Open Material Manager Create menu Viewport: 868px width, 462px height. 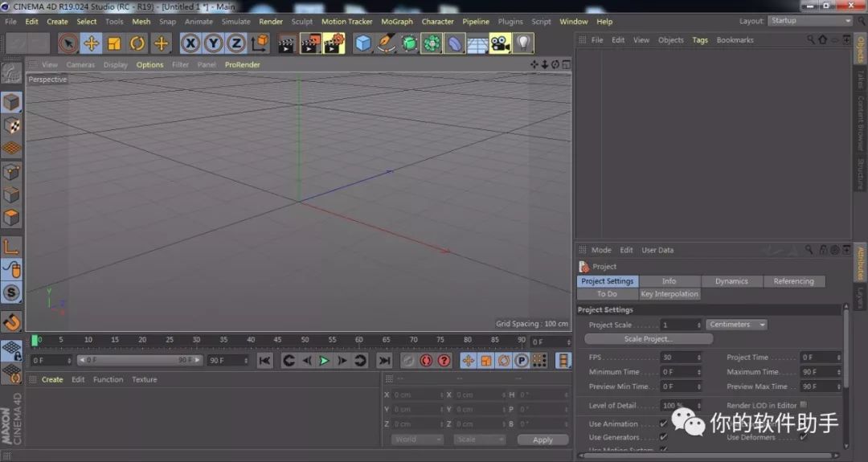(x=52, y=379)
